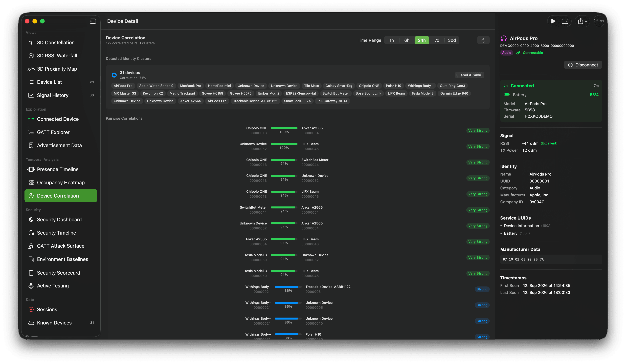Click the Company ID 0x004C value

pyautogui.click(x=537, y=202)
